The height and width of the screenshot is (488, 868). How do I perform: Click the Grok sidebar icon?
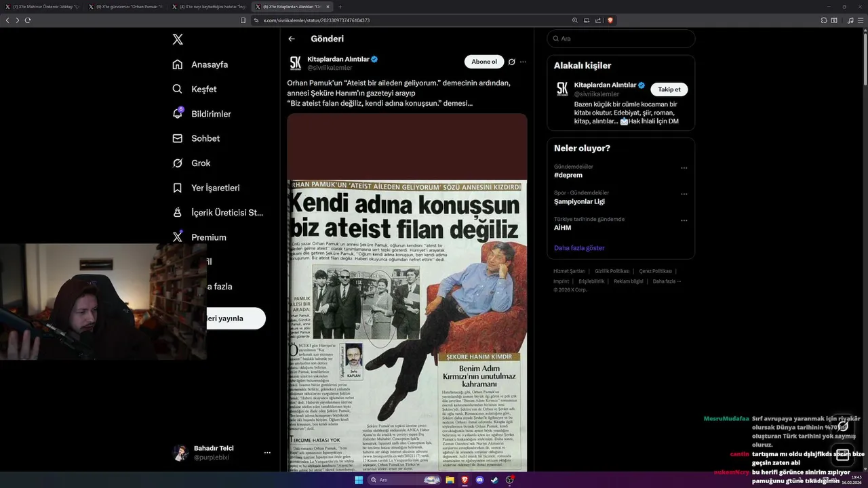click(178, 163)
